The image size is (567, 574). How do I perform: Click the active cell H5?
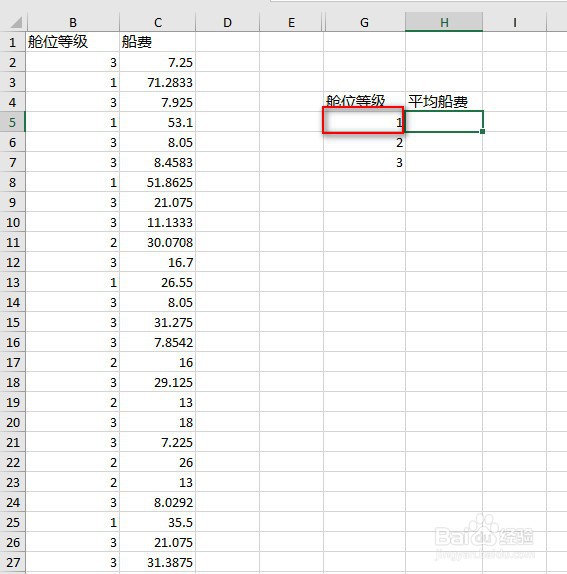[x=444, y=122]
